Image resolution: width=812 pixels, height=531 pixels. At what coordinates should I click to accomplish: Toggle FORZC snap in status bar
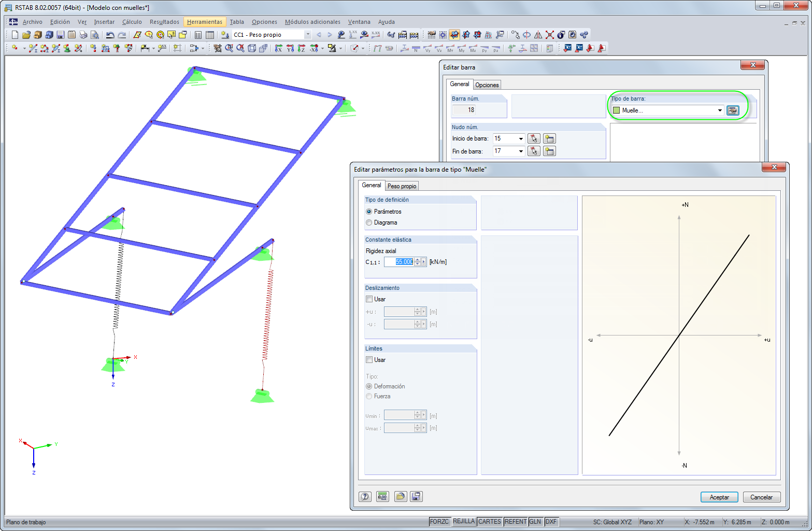[x=439, y=522]
